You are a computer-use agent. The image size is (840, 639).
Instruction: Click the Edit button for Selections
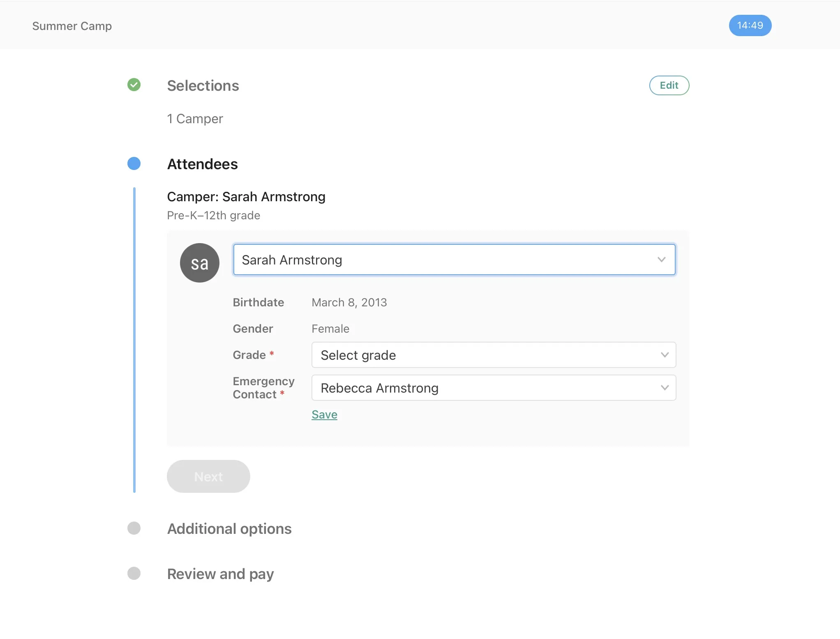tap(669, 85)
